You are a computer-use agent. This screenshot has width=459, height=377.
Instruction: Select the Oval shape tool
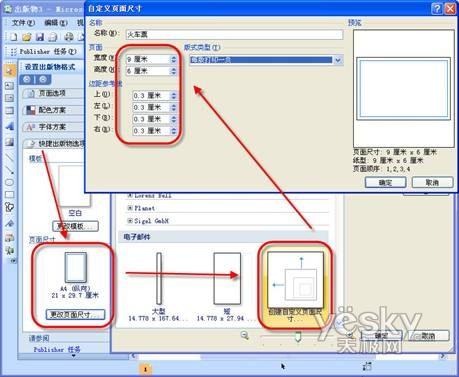[9, 182]
